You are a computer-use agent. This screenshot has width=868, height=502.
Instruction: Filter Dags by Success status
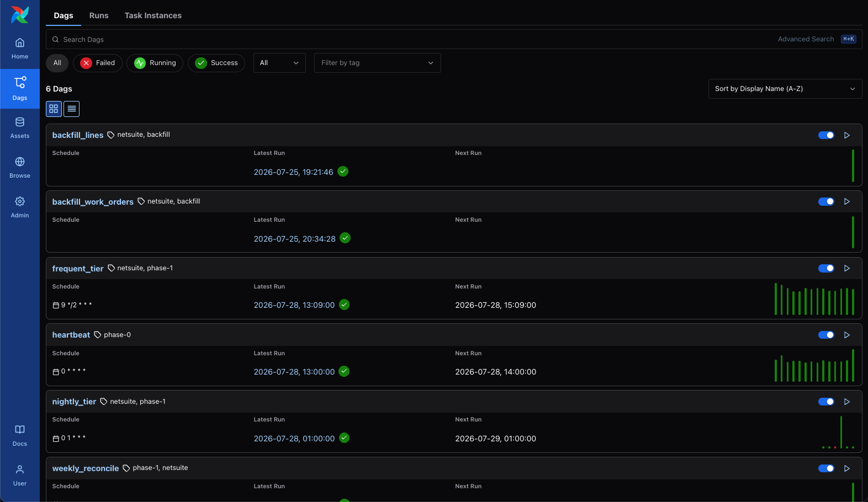point(216,63)
